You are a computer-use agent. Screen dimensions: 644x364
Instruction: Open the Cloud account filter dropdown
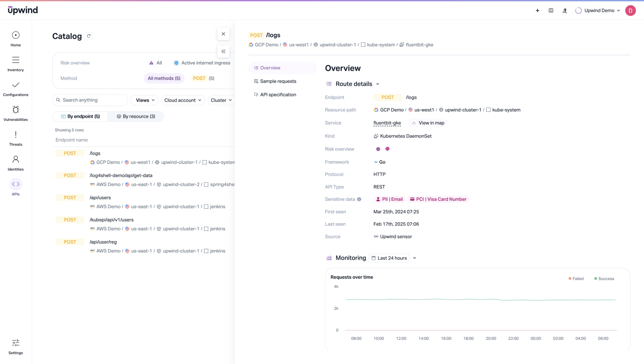click(183, 100)
